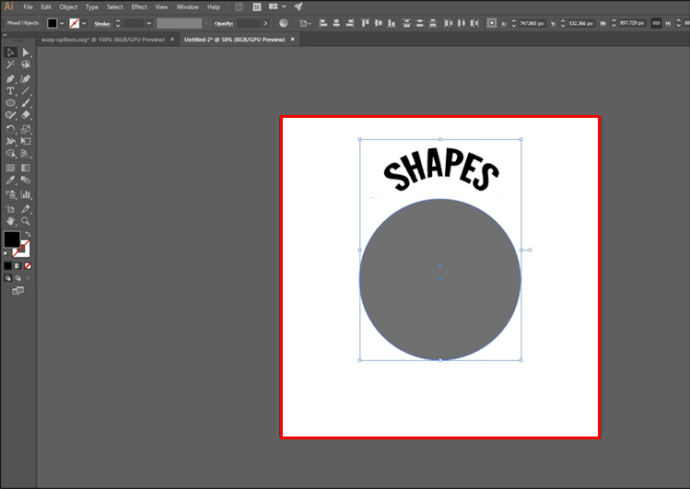Open the Effect menu
690x489 pixels.
(139, 7)
